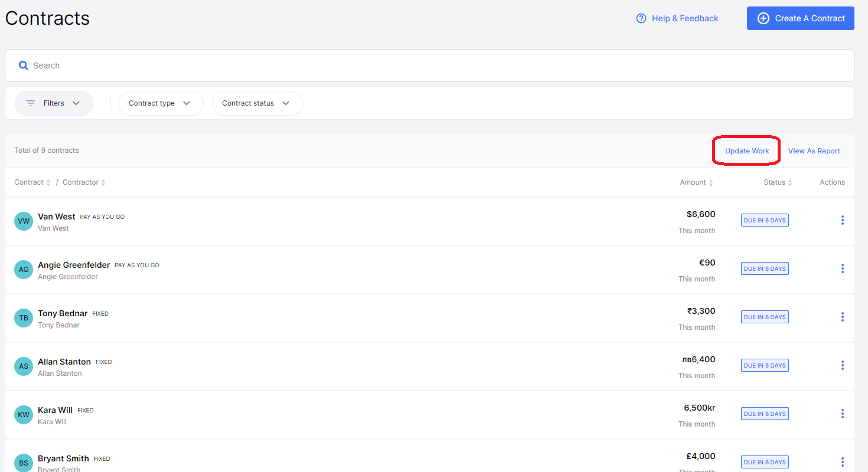Click the лв6,400 amount
Screen dimensions: 868x472
[x=699, y=359]
